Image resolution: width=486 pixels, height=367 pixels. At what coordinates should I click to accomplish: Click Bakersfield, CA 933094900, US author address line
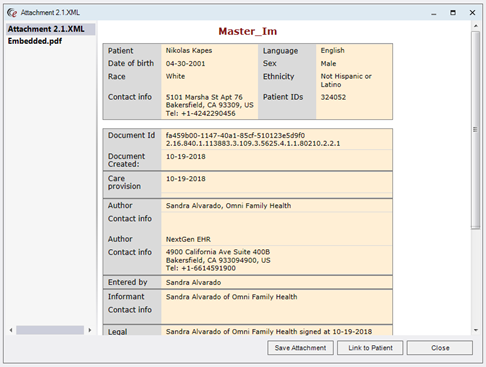click(x=218, y=260)
